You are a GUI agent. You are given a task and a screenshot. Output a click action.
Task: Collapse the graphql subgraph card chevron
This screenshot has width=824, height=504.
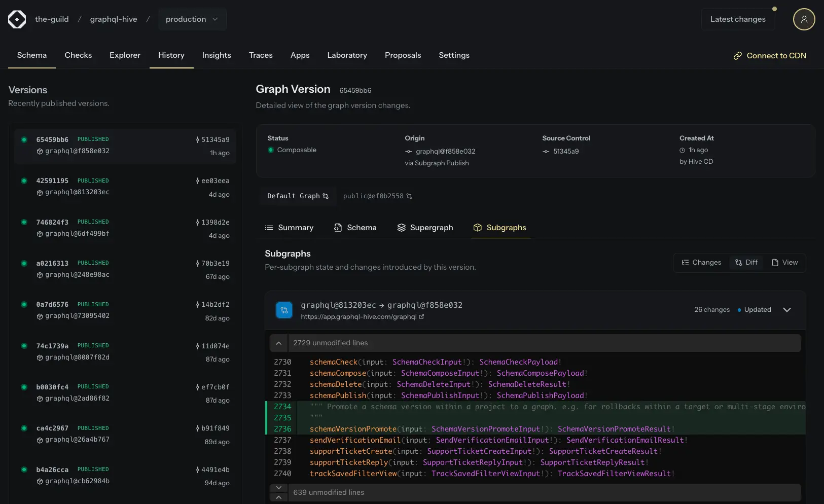(787, 310)
